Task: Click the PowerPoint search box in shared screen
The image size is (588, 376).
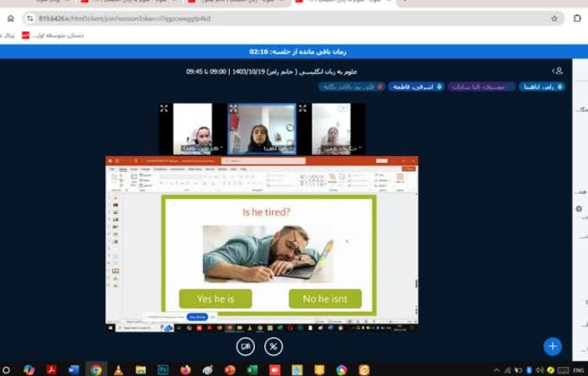Action: click(263, 161)
